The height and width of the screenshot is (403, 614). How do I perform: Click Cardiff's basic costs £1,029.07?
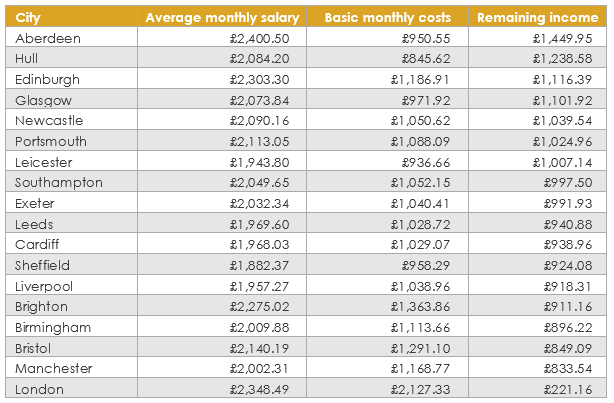(x=421, y=245)
